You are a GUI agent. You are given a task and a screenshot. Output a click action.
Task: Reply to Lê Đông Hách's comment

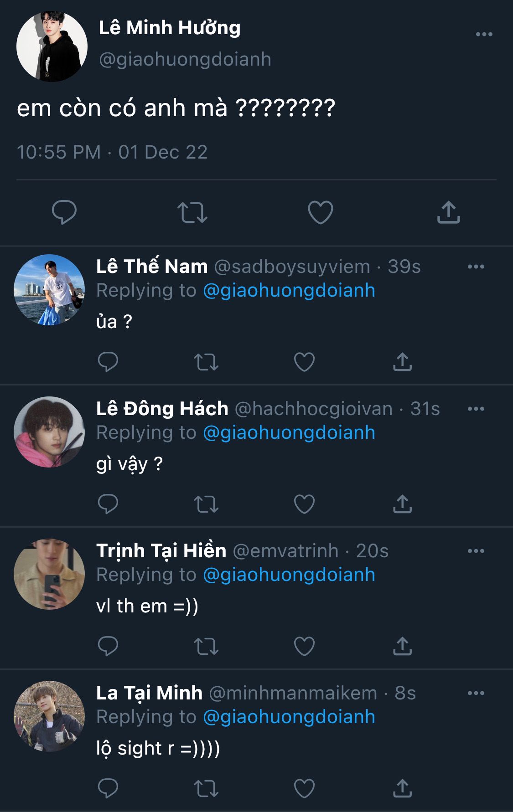[108, 504]
